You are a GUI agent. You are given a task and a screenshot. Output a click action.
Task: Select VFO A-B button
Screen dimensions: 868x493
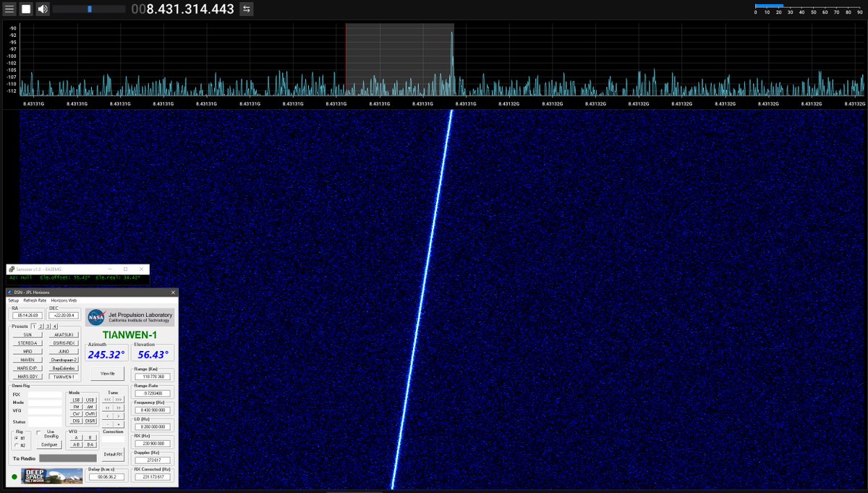[76, 444]
